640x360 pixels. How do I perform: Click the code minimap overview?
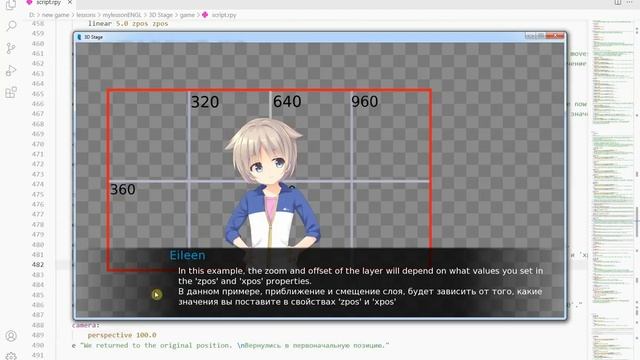[612, 190]
